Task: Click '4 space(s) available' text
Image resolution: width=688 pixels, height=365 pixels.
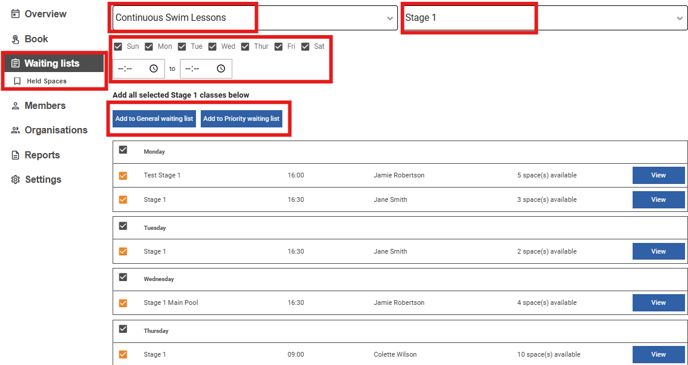Action: pyautogui.click(x=547, y=303)
